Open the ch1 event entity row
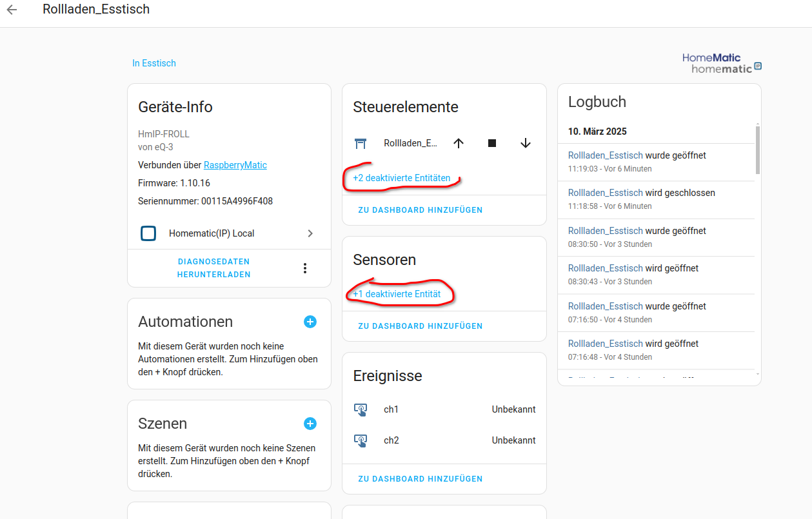 (444, 409)
